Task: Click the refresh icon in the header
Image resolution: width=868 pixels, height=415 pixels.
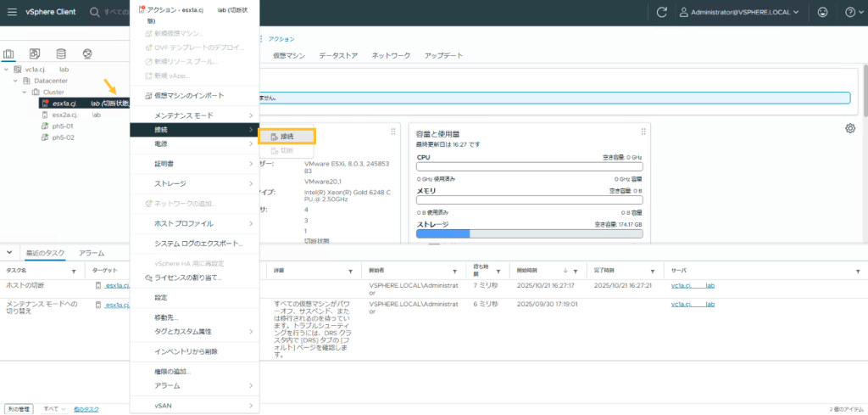Action: pos(662,12)
